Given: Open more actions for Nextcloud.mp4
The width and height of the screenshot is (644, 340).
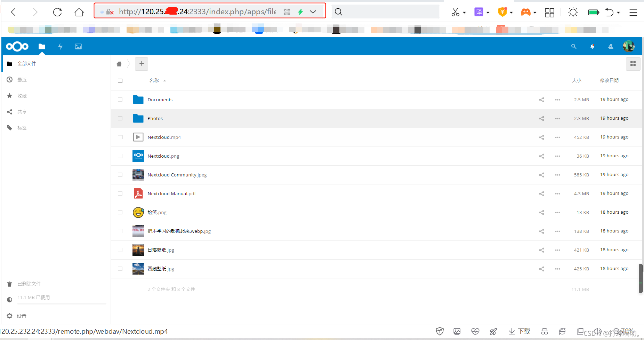Looking at the screenshot, I should click(x=558, y=137).
